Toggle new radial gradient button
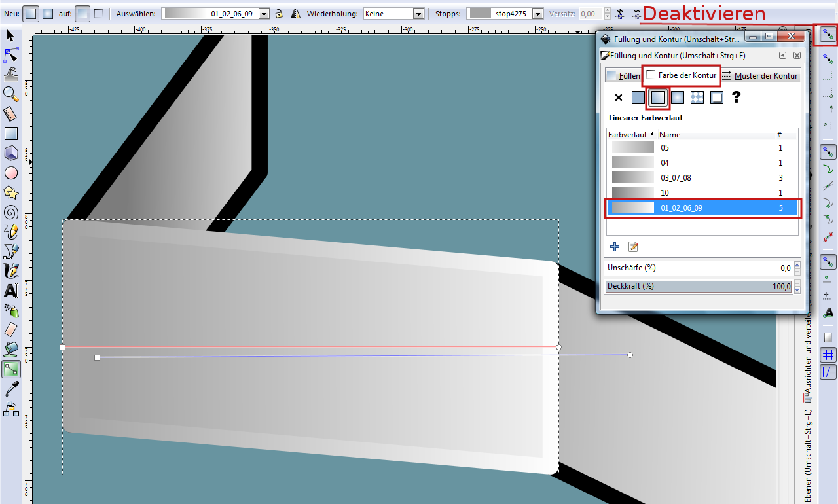Screen dimensions: 838x504 48,14
